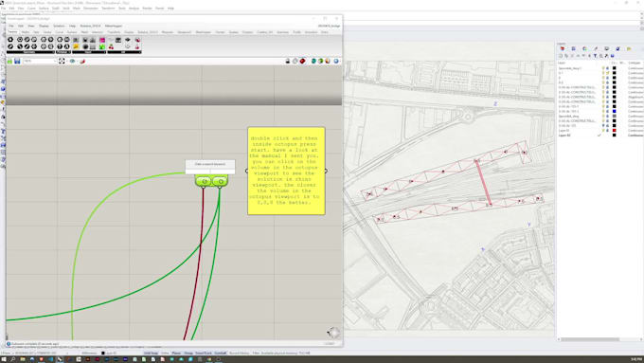
Task: Toggle Osnap in Rhino status bar
Action: (188, 354)
